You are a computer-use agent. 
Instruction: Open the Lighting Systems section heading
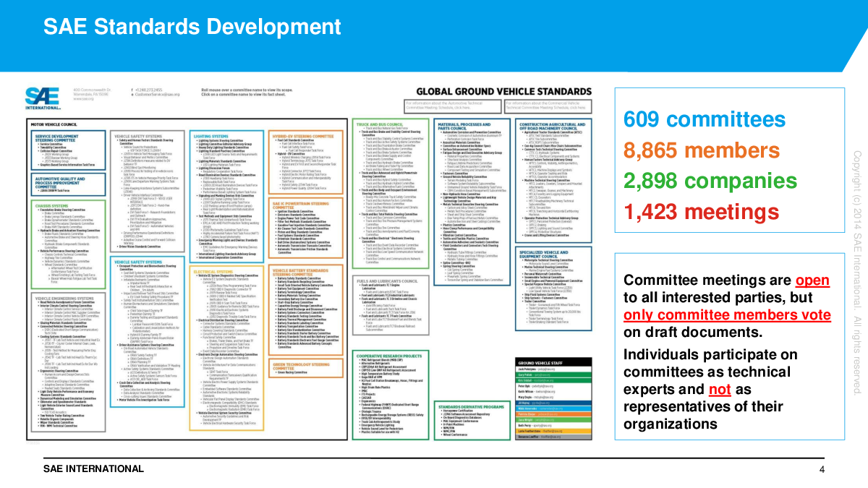pos(213,135)
